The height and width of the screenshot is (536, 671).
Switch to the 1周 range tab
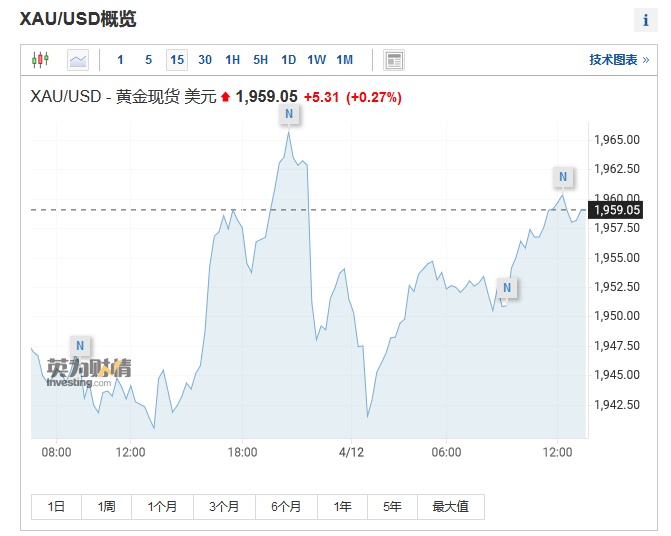[107, 507]
